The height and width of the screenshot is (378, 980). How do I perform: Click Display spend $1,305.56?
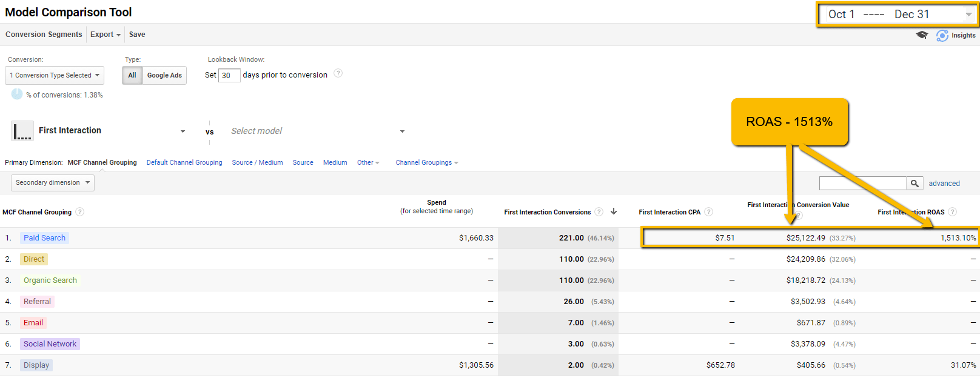tap(476, 365)
